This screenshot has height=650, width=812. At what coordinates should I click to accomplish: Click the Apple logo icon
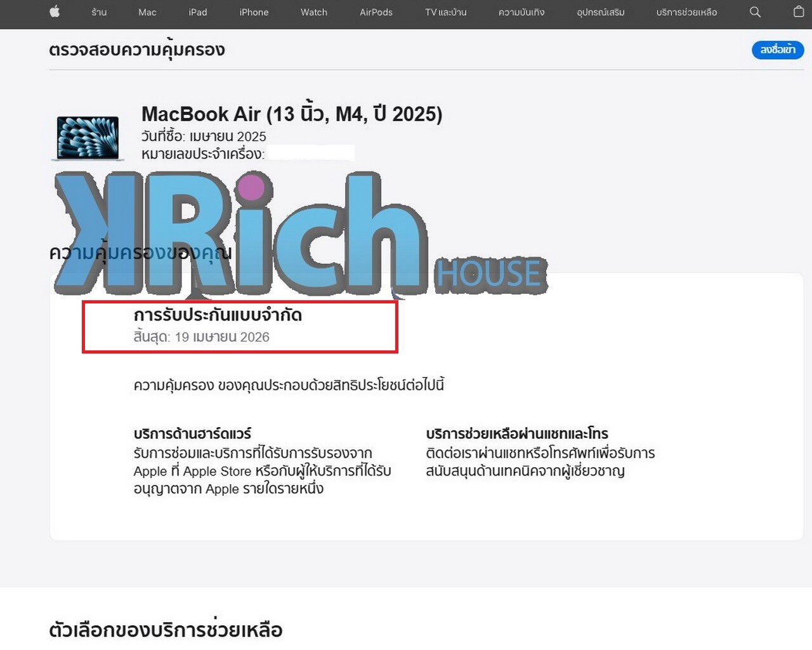pyautogui.click(x=55, y=11)
